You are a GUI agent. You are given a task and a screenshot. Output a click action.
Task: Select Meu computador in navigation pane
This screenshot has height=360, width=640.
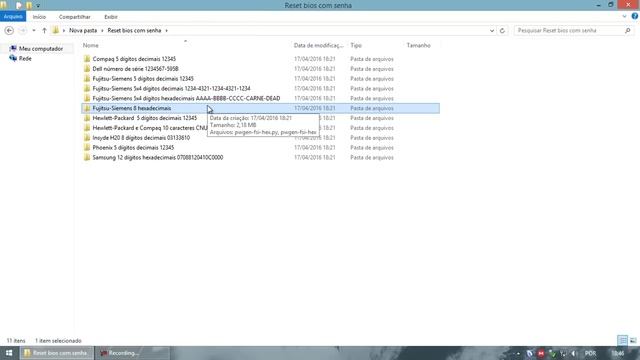(x=41, y=49)
